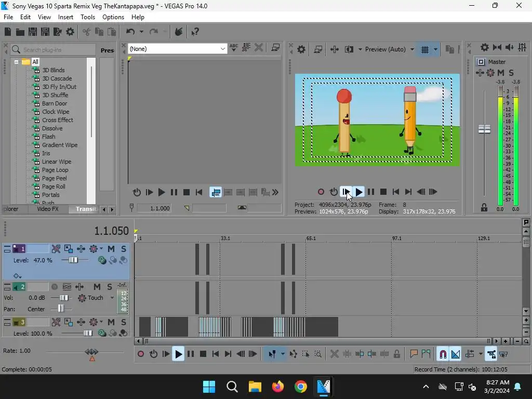Viewport: 532px width, 399px height.
Task: Toggle snapping magnet in timeline toolbar
Action: click(x=443, y=354)
